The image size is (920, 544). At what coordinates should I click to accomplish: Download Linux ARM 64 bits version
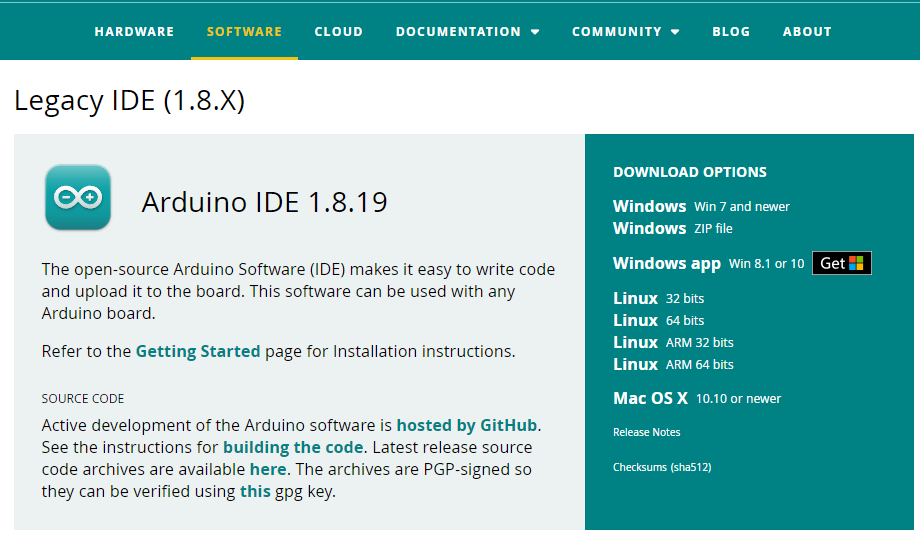(x=673, y=364)
